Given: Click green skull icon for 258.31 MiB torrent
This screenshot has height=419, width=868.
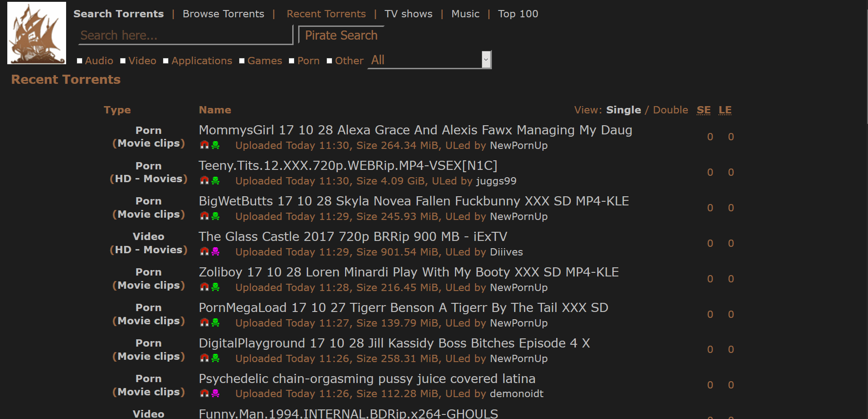Looking at the screenshot, I should (x=216, y=358).
